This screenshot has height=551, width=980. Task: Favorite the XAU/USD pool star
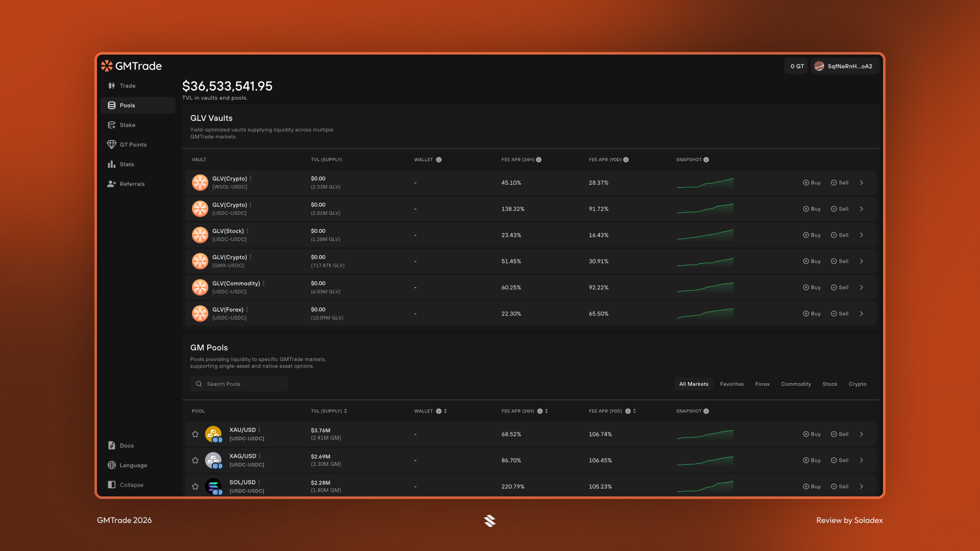coord(195,434)
